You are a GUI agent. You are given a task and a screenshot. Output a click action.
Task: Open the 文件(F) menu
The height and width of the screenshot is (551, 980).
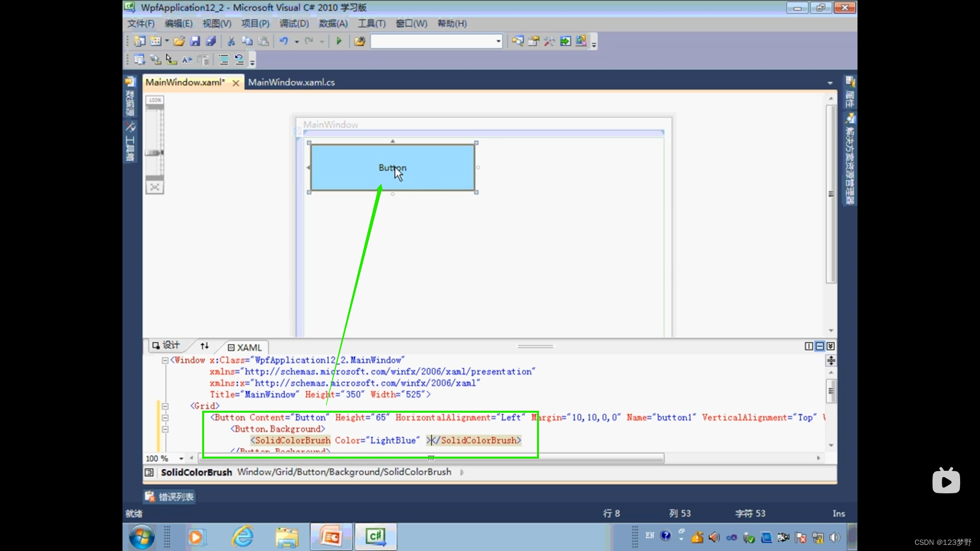(x=141, y=23)
